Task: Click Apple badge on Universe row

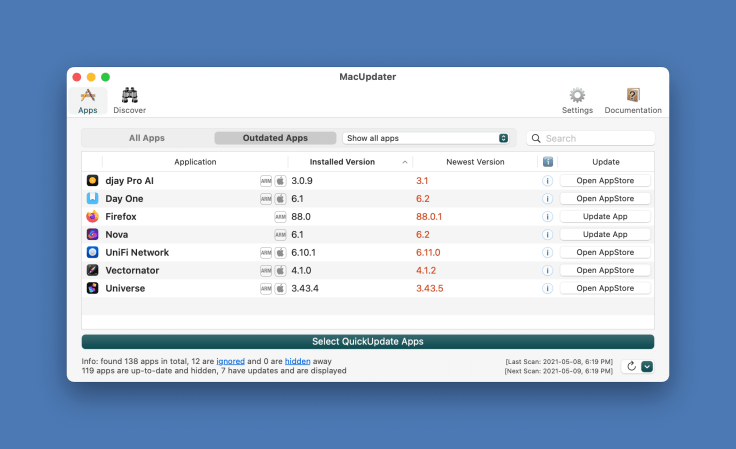Action: [x=280, y=288]
